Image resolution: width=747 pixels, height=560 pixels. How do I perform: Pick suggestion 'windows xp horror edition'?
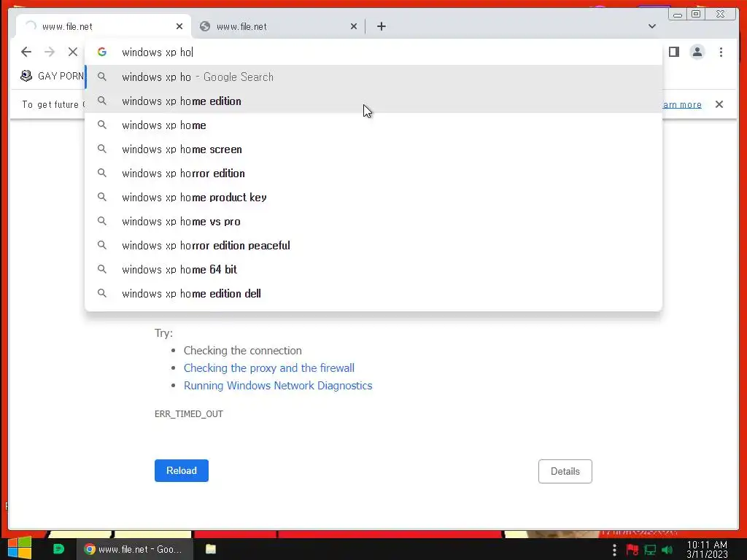(373, 174)
